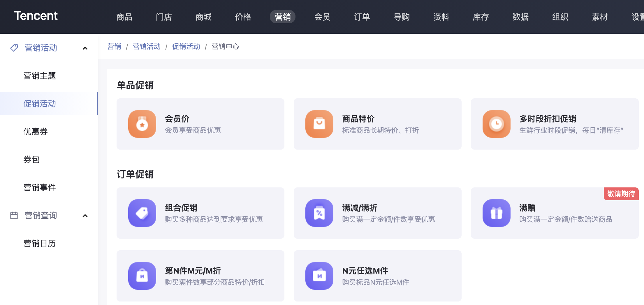Click the 多时段折扣促销 clock icon
Viewport: 644px width, 305px height.
[497, 124]
